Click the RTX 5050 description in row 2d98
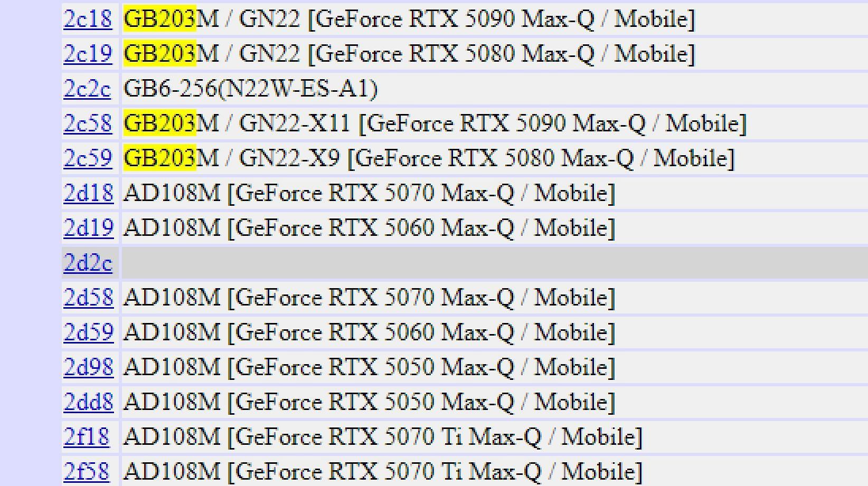 pyautogui.click(x=369, y=368)
